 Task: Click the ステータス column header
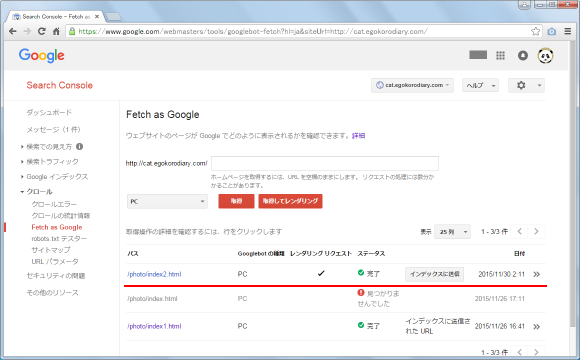(371, 253)
